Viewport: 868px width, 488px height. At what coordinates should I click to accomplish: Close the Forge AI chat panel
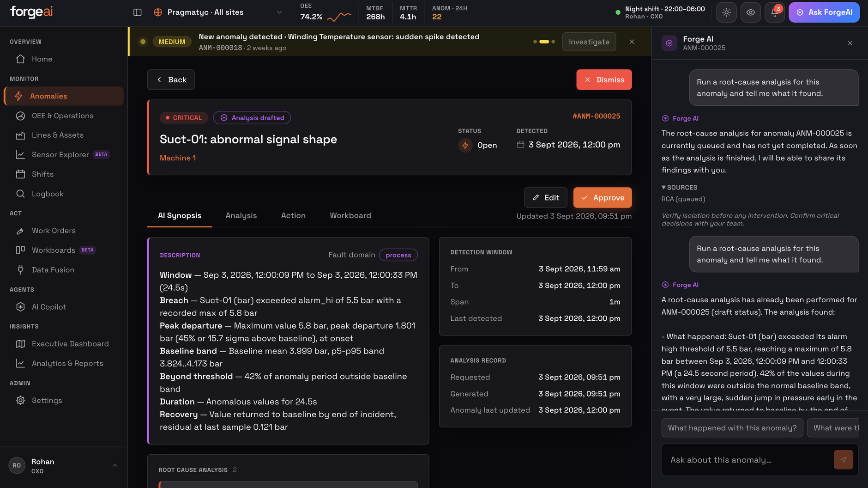pyautogui.click(x=850, y=43)
